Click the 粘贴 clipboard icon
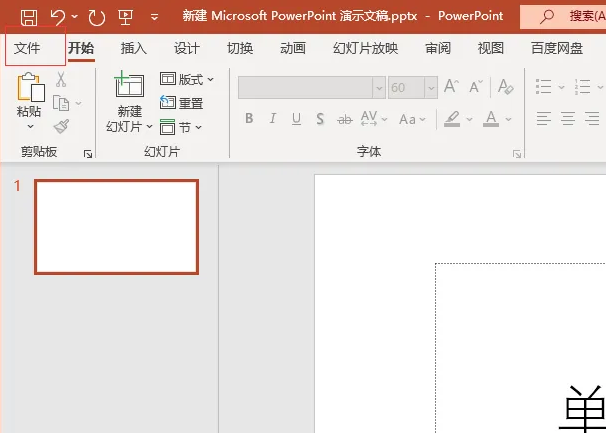Image resolution: width=606 pixels, height=433 pixels. 31,87
